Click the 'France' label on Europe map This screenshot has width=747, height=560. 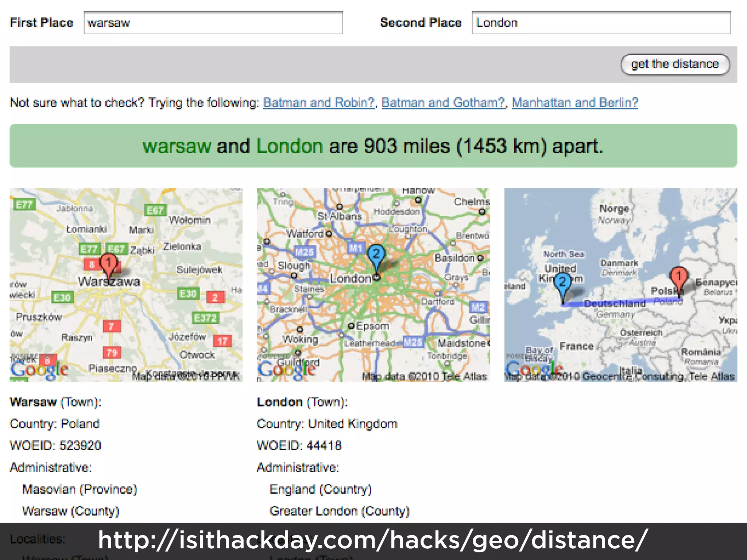(x=577, y=346)
